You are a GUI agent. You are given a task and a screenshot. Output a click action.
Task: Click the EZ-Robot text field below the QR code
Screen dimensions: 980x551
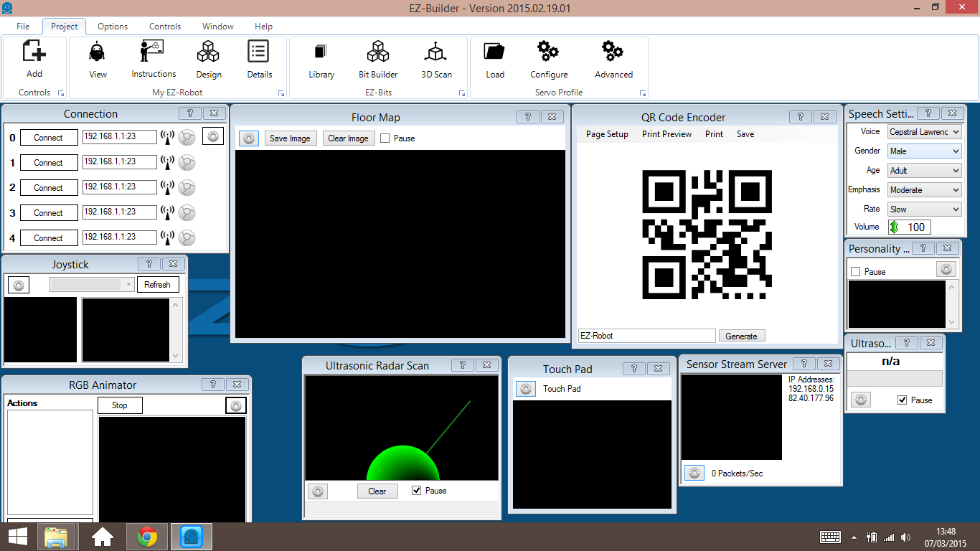(646, 335)
